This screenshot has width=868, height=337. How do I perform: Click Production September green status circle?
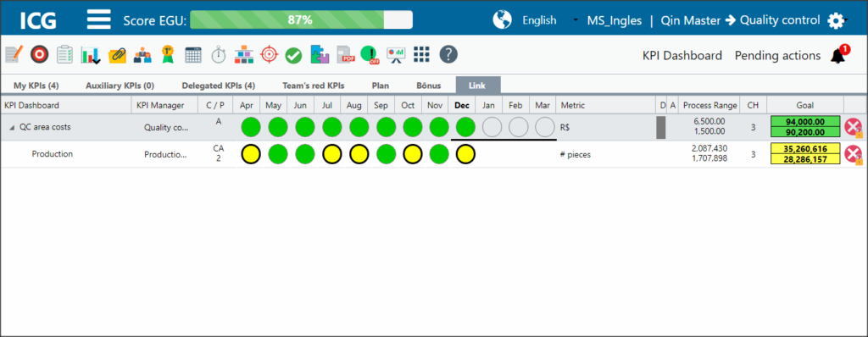(x=386, y=154)
